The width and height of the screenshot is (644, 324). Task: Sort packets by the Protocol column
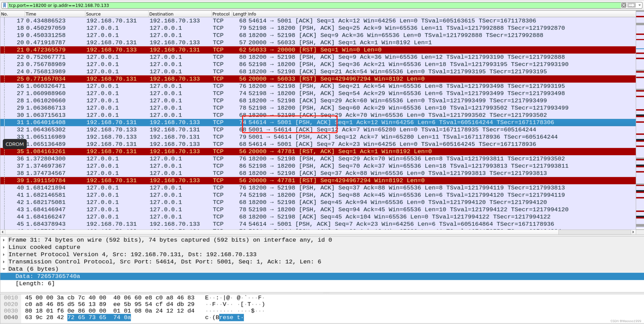pos(221,14)
